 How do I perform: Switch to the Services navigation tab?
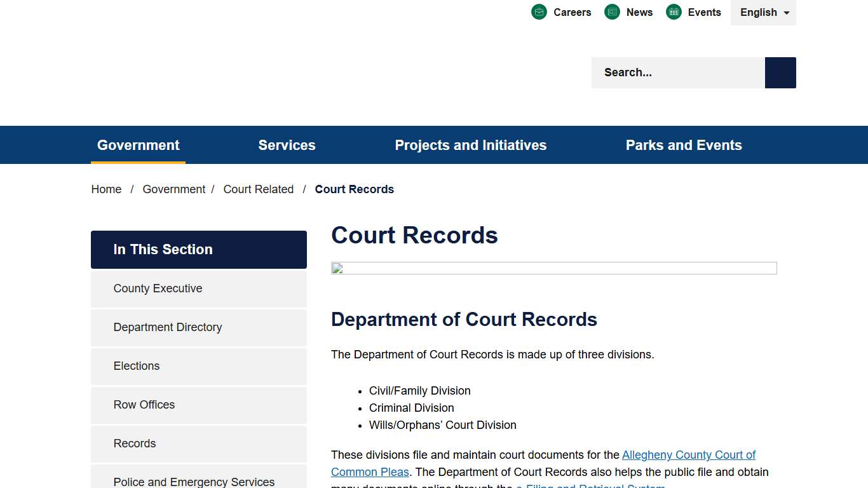(x=287, y=145)
